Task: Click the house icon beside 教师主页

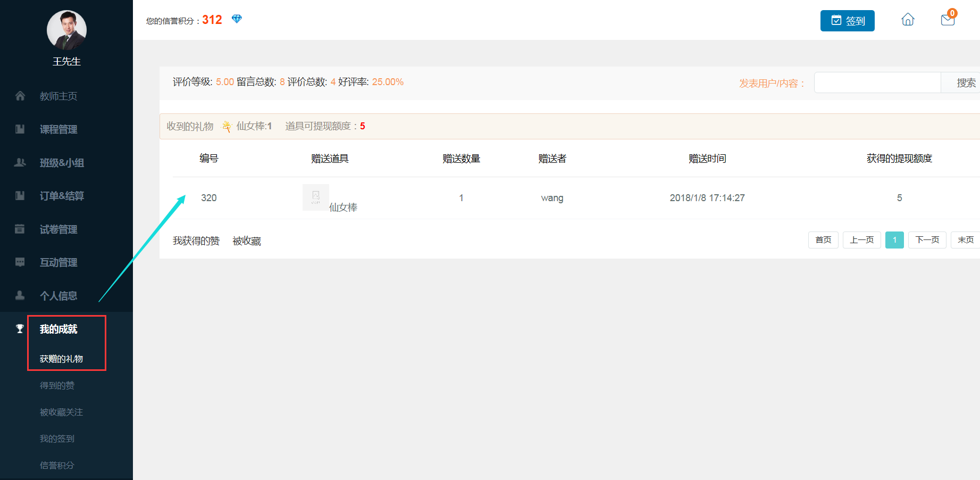Action: pyautogui.click(x=20, y=96)
